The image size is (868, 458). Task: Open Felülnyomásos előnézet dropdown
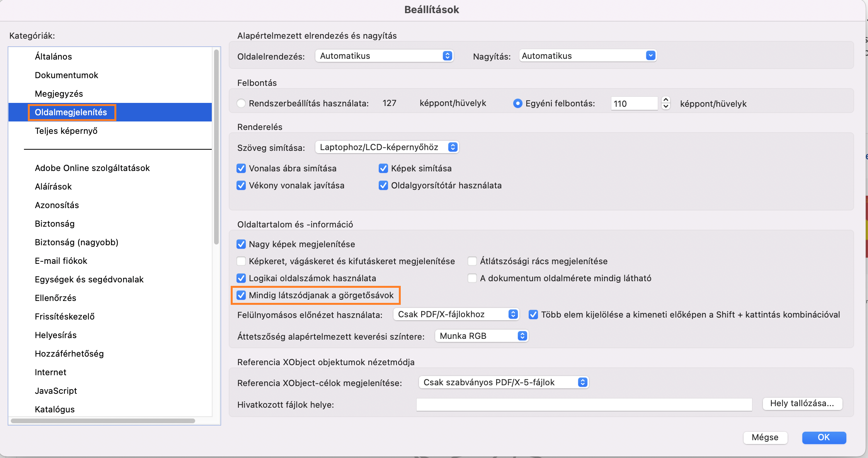point(456,314)
